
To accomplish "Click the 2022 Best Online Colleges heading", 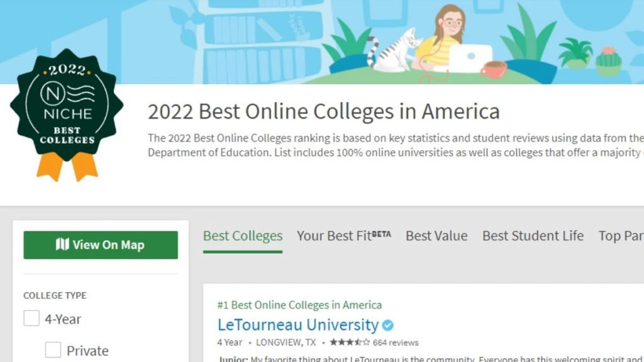I will tap(324, 112).
